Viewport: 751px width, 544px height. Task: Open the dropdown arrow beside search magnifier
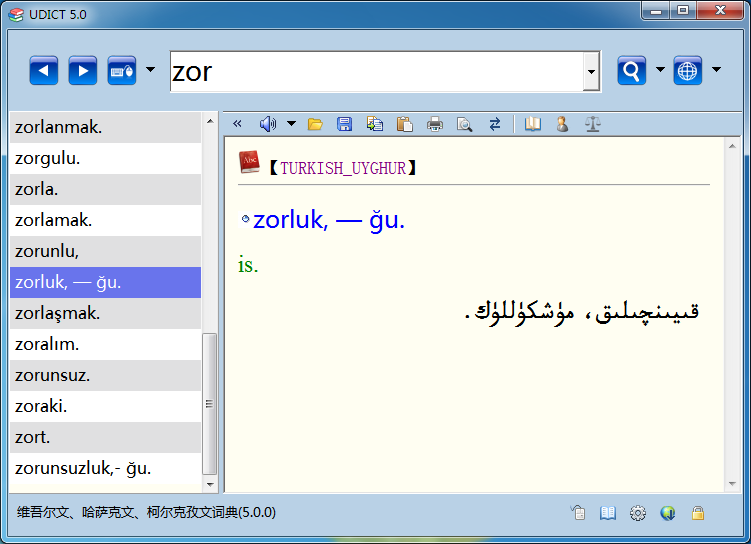pyautogui.click(x=660, y=71)
